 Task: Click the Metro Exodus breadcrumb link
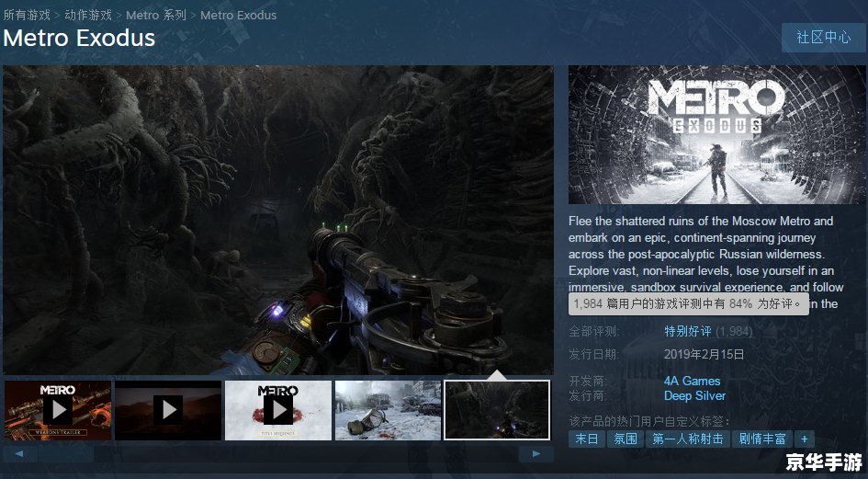tap(238, 15)
